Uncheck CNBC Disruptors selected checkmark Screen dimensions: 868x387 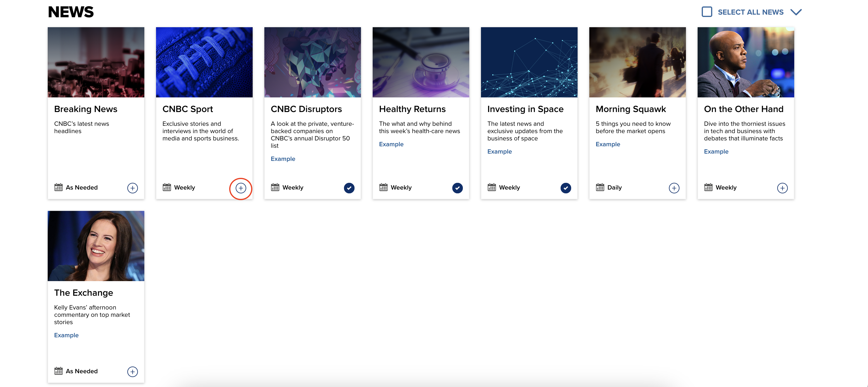[349, 188]
